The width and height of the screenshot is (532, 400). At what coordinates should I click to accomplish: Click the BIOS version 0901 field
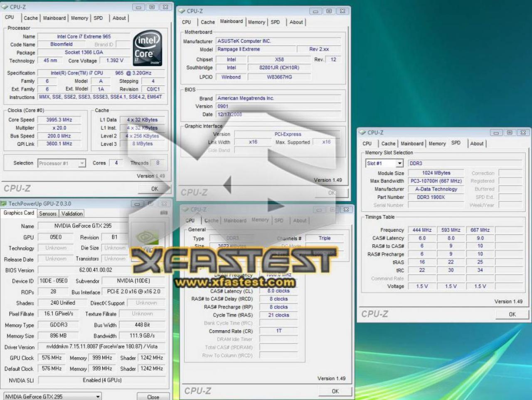(x=278, y=106)
